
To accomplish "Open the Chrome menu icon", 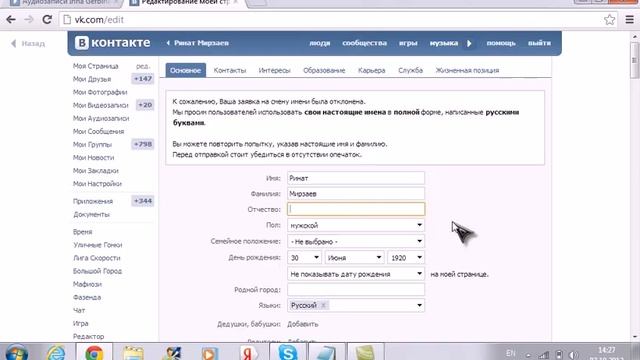I will pos(629,20).
